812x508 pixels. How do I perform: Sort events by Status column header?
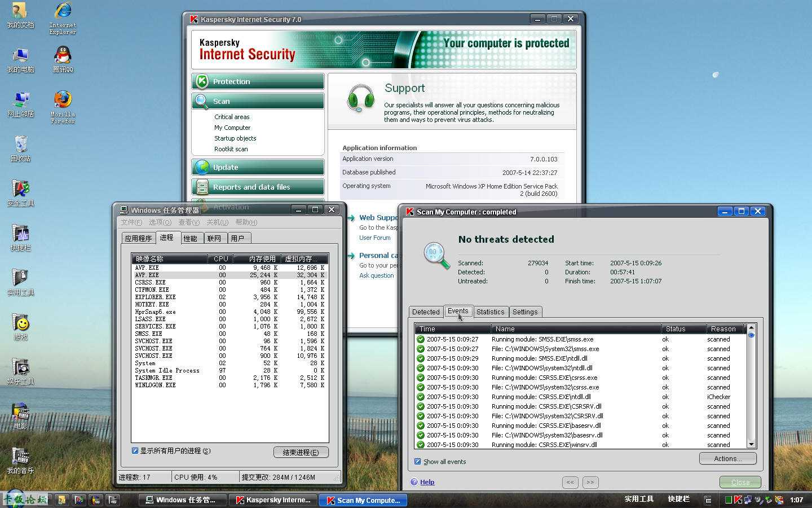tap(683, 329)
